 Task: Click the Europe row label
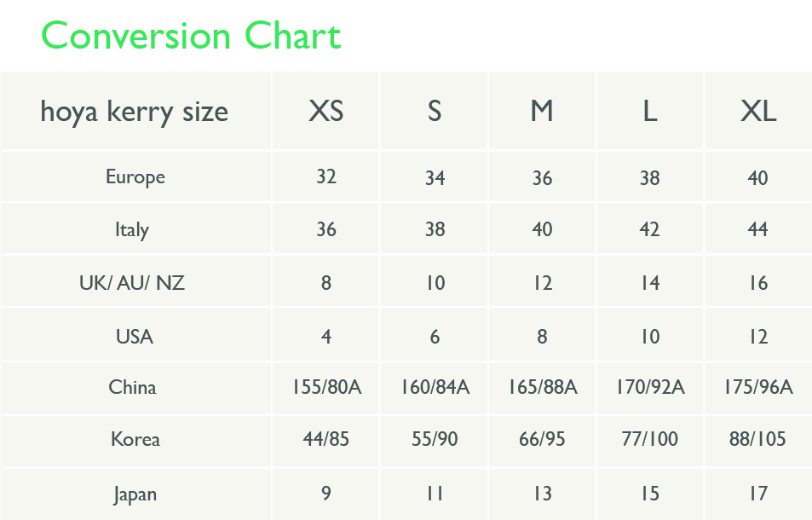[x=135, y=177]
